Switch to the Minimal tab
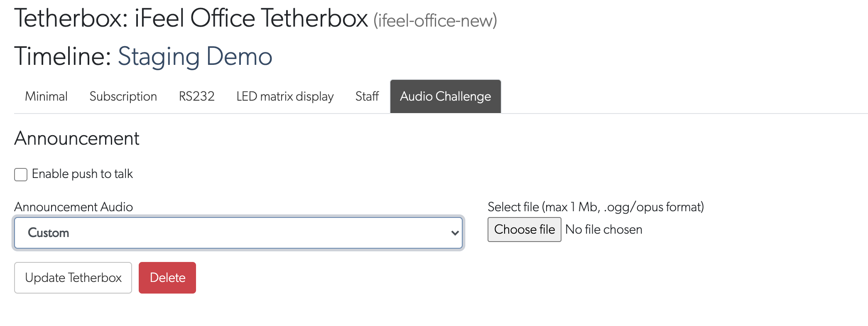 tap(46, 96)
